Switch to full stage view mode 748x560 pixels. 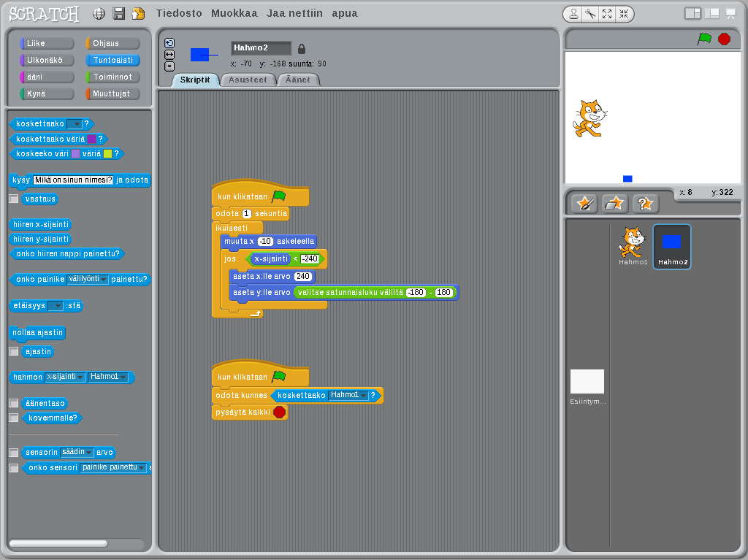[711, 14]
